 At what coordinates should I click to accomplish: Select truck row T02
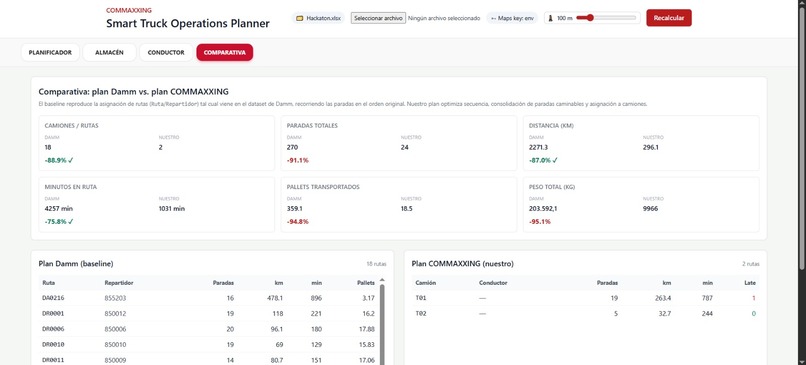point(585,314)
